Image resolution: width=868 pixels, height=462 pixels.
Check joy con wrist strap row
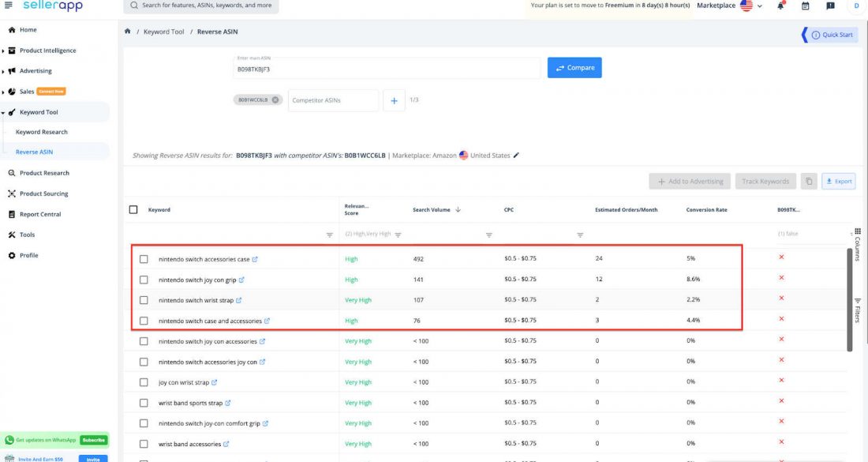(x=144, y=382)
